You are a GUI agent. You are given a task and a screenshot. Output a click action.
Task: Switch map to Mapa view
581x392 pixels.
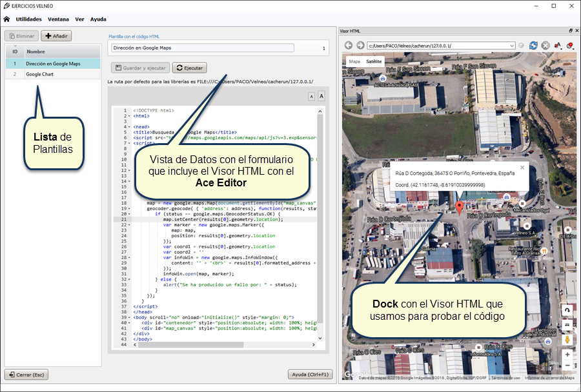pos(354,62)
